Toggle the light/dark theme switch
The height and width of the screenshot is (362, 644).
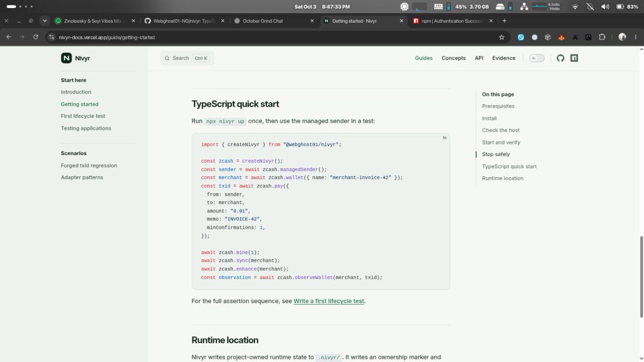point(537,58)
